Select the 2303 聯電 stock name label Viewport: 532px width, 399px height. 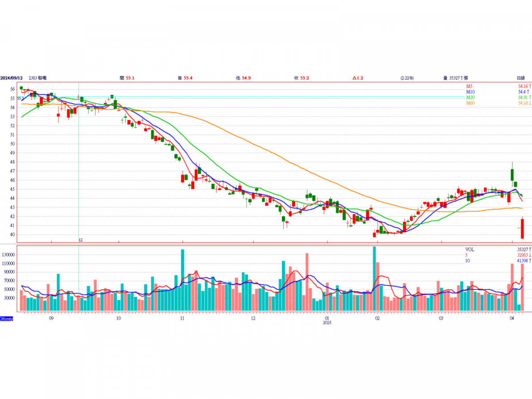click(x=38, y=78)
